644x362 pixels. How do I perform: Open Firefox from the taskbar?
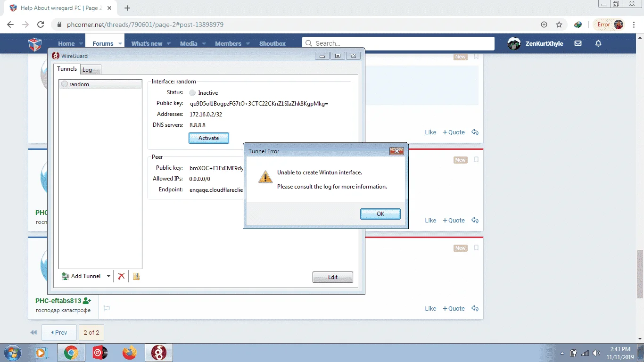[129, 353]
